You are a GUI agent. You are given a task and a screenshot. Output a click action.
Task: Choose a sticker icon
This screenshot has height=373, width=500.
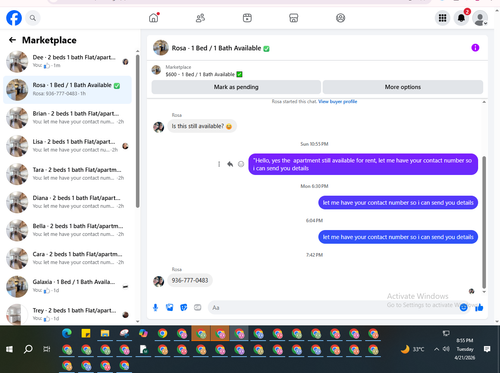coord(184,307)
